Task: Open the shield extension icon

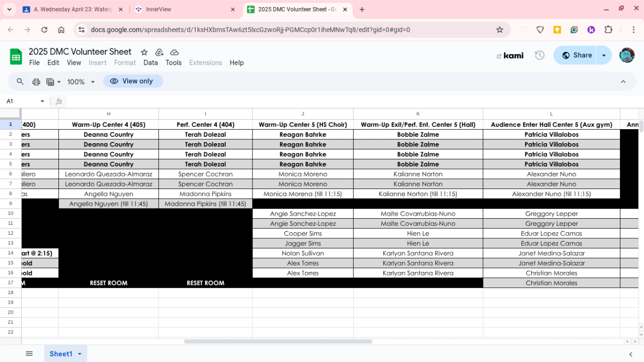Action: tap(540, 30)
